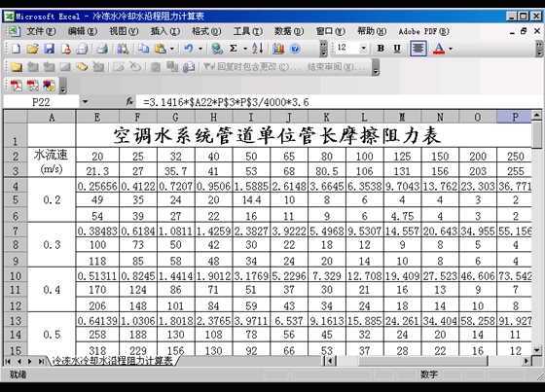Open the Paste options dropdown arrow
This screenshot has width=545, height=392.
[x=171, y=49]
